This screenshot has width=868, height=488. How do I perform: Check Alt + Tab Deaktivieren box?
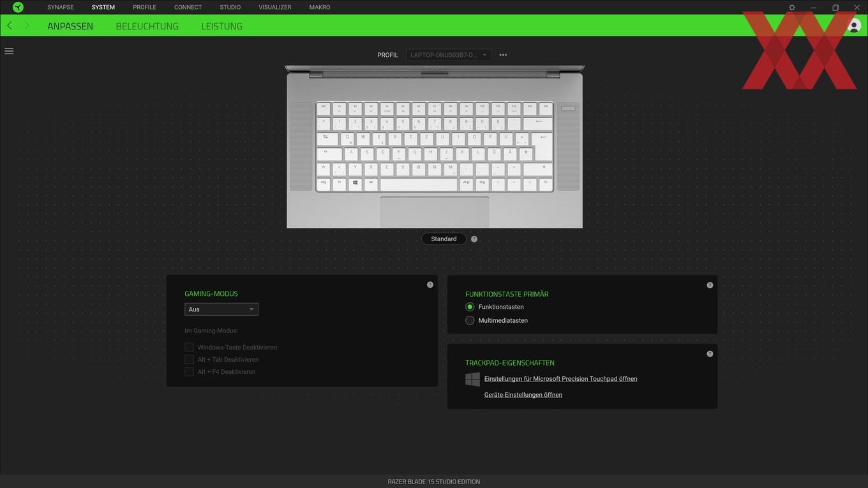(x=189, y=359)
